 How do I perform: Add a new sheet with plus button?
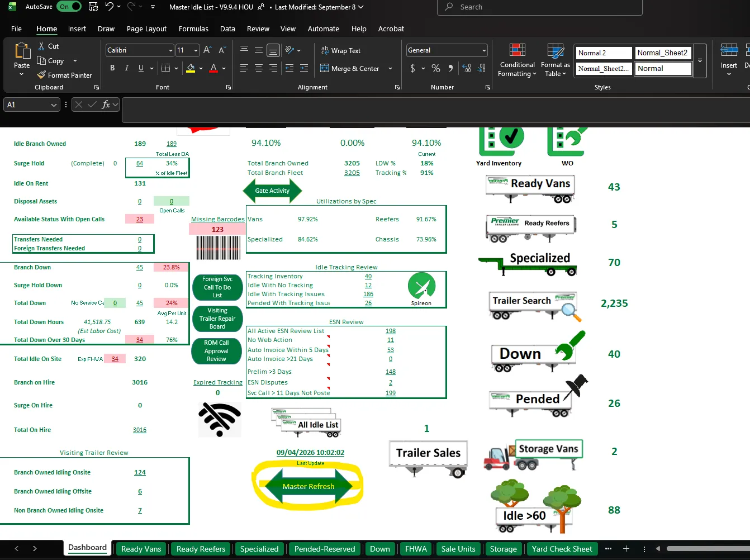(x=626, y=549)
